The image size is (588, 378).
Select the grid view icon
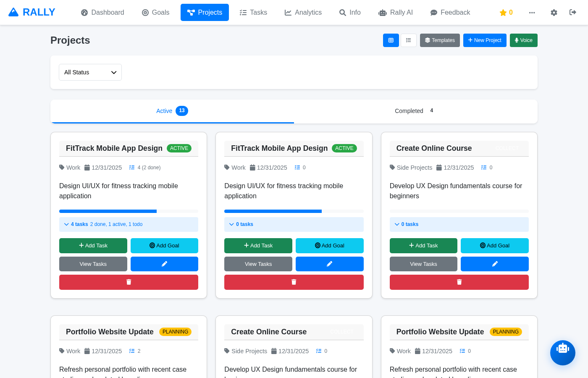(x=391, y=40)
